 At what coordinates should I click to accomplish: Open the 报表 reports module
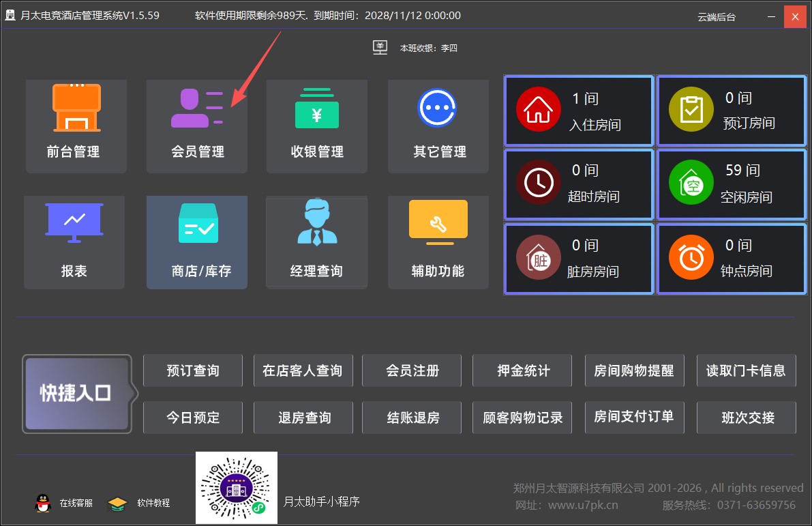76,242
